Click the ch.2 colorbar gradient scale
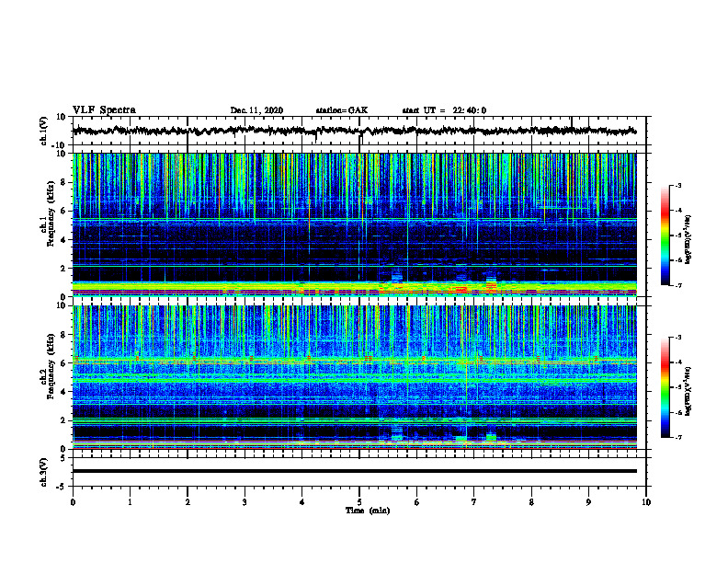Viewport: 728px width, 563px height. pyautogui.click(x=665, y=387)
